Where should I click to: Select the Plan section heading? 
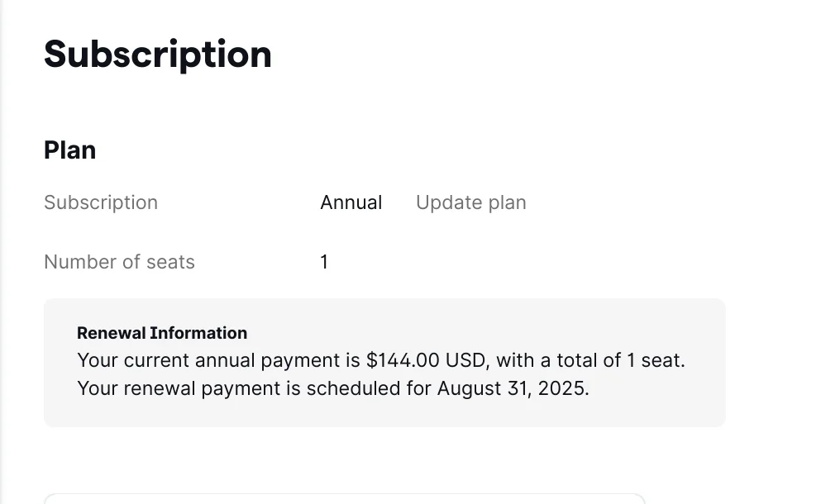[x=70, y=150]
